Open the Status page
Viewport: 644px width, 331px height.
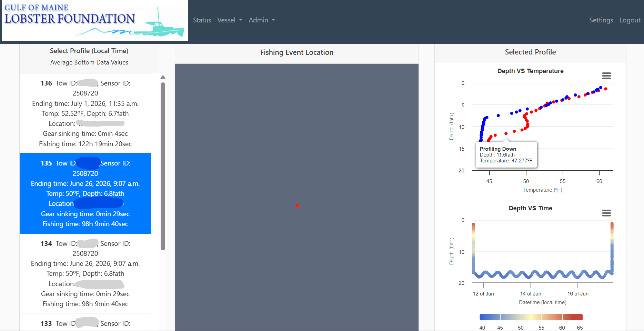click(x=202, y=20)
